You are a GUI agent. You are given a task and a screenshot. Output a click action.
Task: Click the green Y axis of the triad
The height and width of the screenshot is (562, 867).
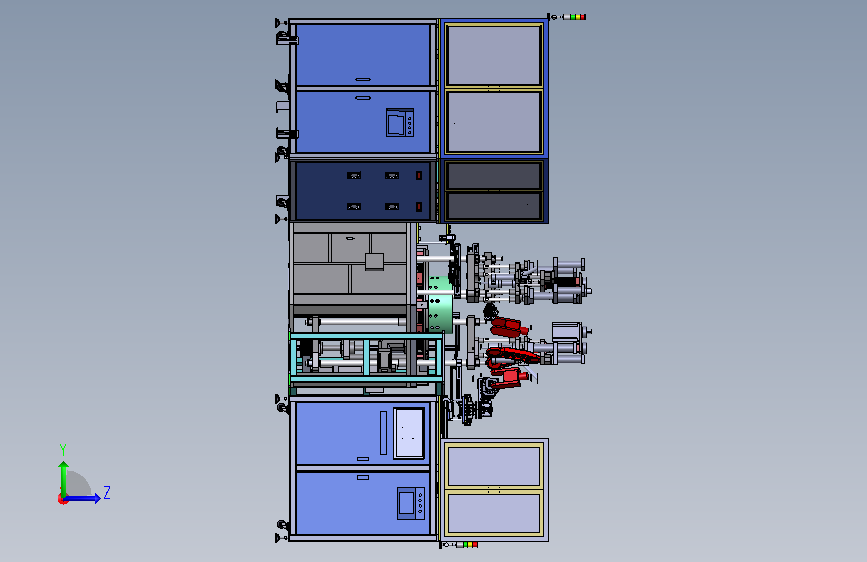point(64,479)
